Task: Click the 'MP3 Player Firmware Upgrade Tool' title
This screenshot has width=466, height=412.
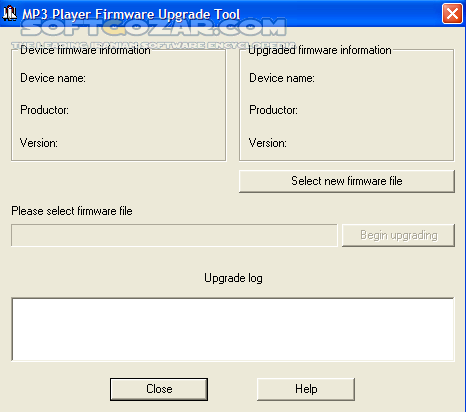Action: click(x=131, y=14)
